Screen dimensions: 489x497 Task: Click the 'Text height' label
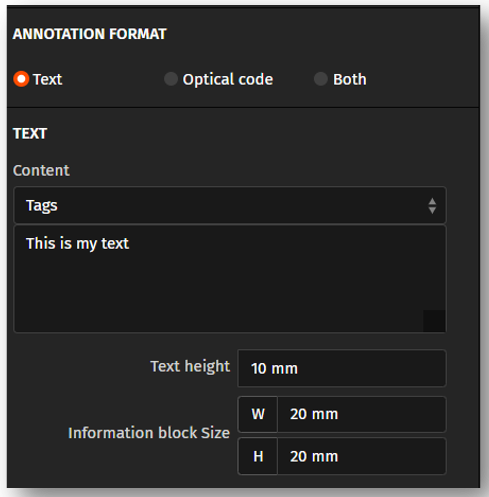tap(190, 366)
